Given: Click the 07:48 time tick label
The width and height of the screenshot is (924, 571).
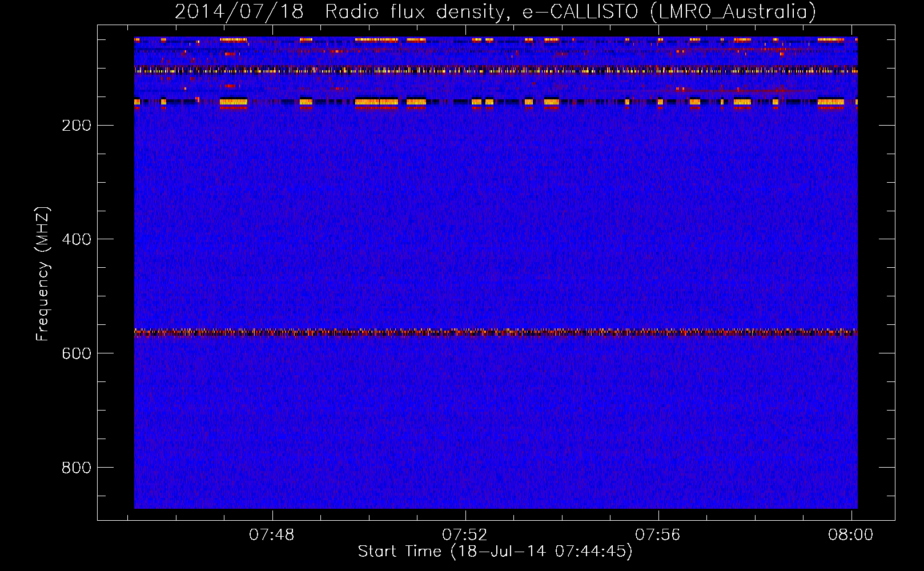Looking at the screenshot, I should [272, 535].
